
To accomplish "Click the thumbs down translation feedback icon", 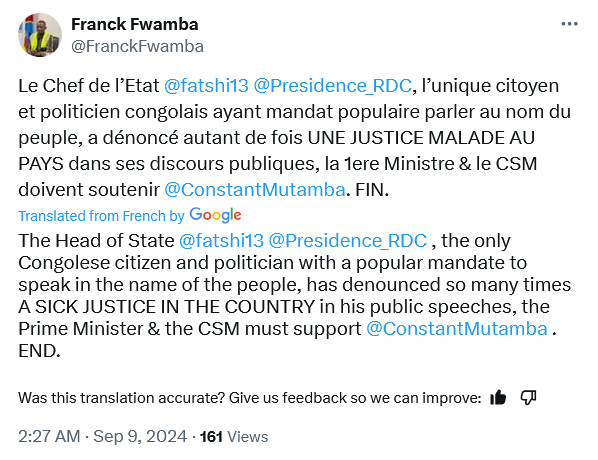I will [x=528, y=398].
